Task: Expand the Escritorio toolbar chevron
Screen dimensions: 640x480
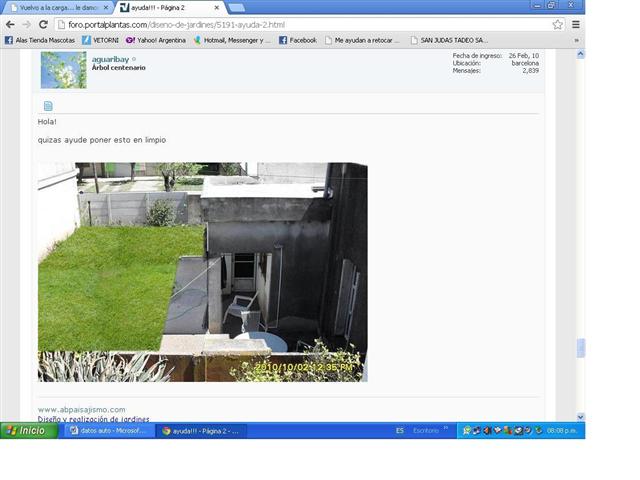Action: coord(446,428)
